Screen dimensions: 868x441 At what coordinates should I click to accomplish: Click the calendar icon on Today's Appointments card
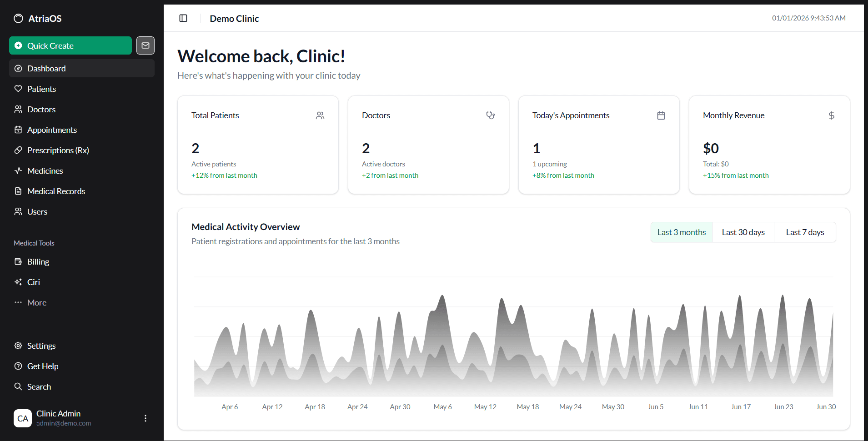pos(661,115)
